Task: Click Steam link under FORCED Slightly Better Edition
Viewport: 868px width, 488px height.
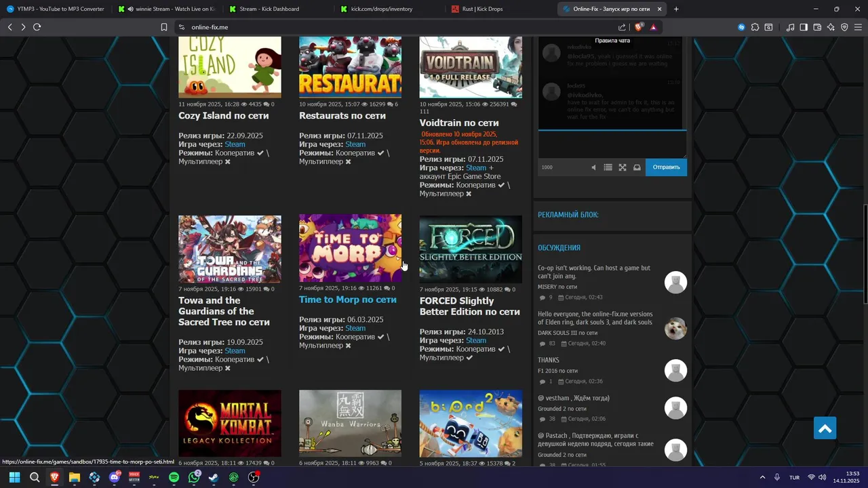Action: (476, 340)
